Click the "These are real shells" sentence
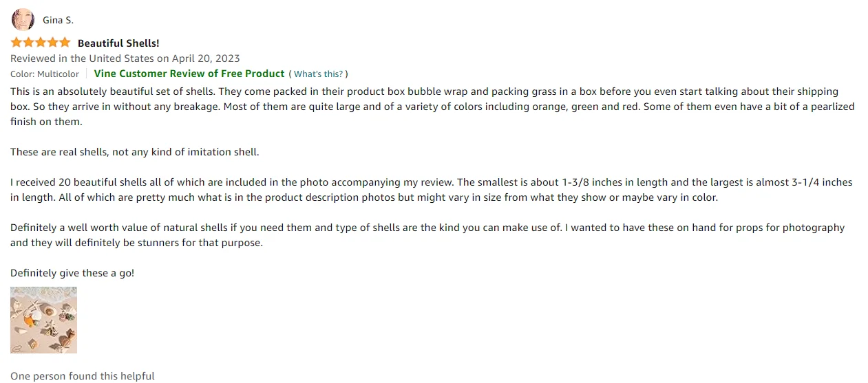The height and width of the screenshot is (383, 868). click(x=135, y=152)
